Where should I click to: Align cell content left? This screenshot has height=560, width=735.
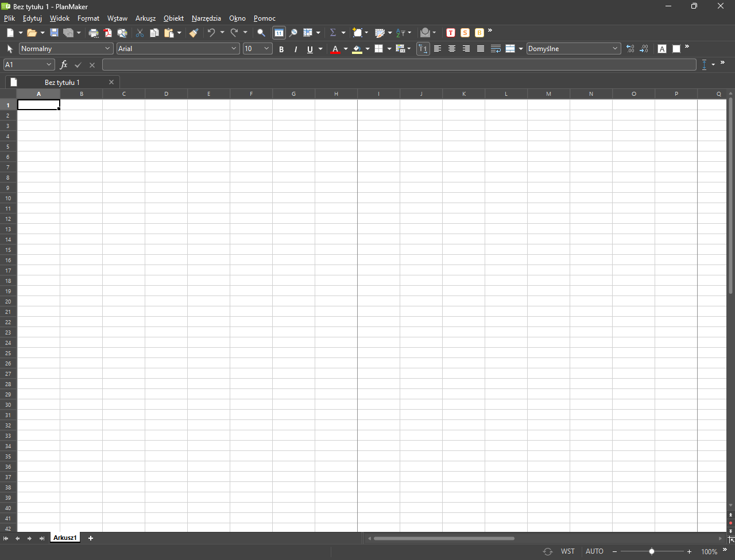pyautogui.click(x=438, y=49)
